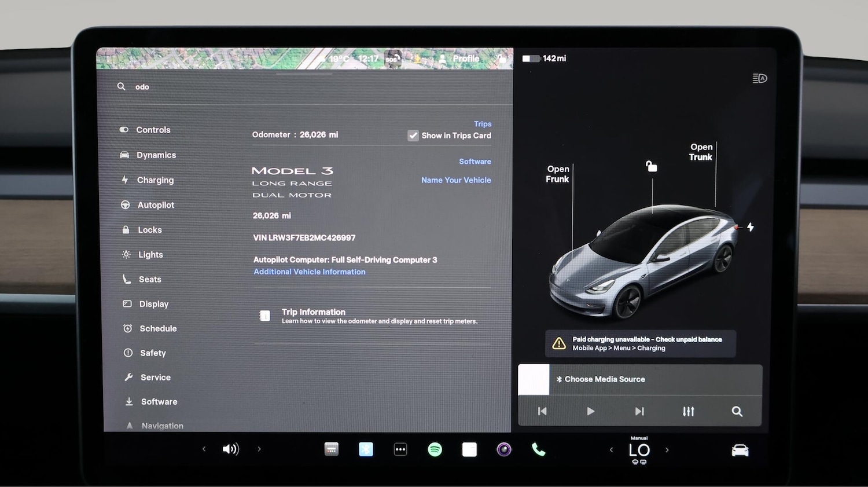The height and width of the screenshot is (487, 868).
Task: Open the white square app in dock
Action: 470,450
